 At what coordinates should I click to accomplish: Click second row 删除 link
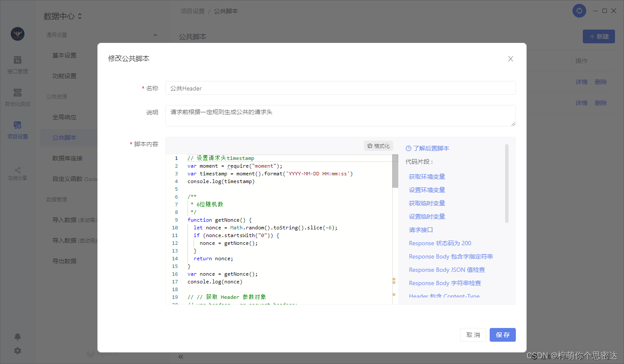[x=601, y=103]
